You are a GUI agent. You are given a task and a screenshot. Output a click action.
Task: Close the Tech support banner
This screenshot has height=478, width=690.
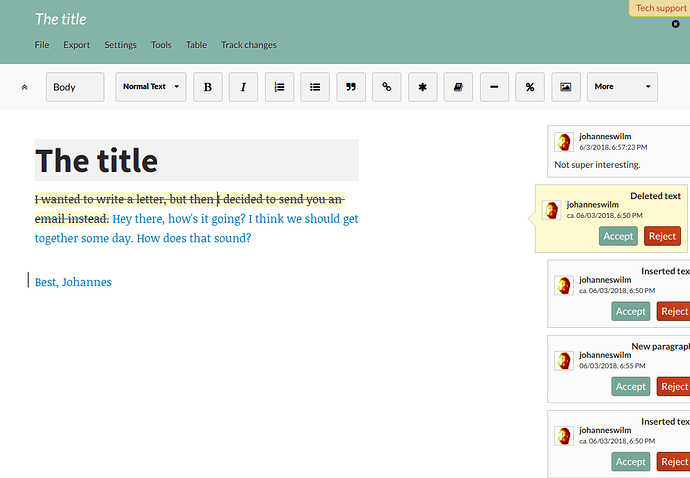click(675, 24)
